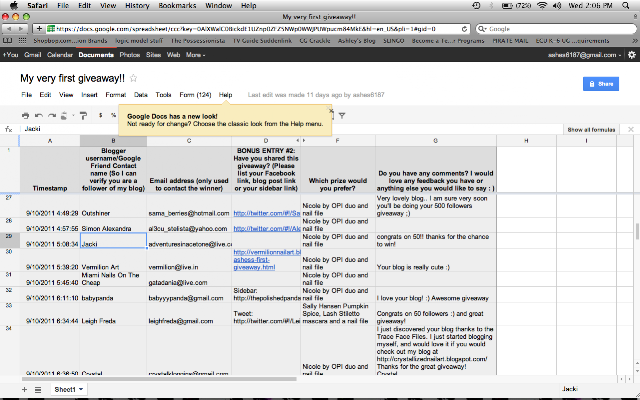
Task: Expand hidden column arrows between D and F
Action: point(300,140)
